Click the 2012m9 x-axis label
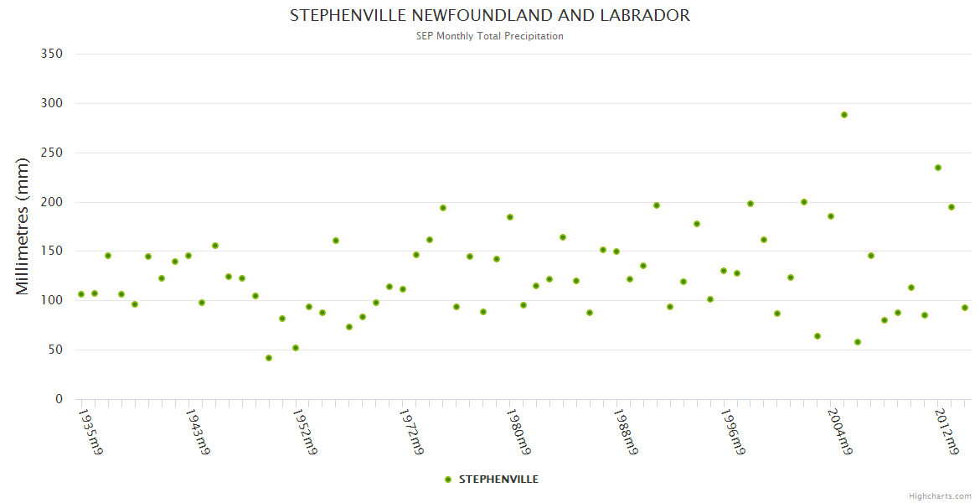This screenshot has width=980, height=503. click(946, 432)
